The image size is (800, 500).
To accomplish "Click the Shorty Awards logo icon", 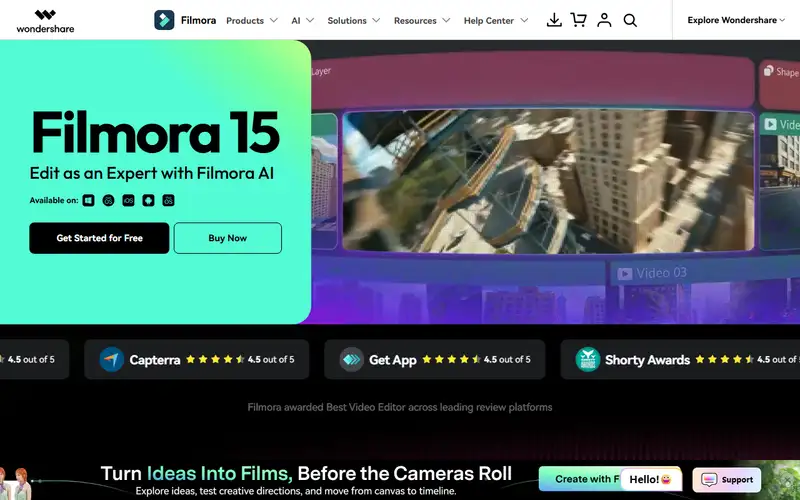I will tap(588, 359).
